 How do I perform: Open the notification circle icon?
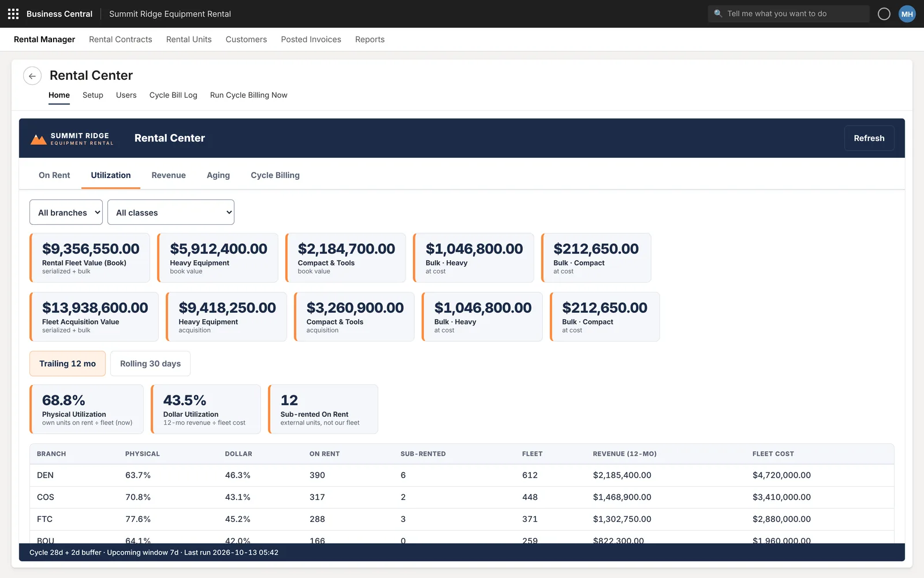tap(884, 14)
